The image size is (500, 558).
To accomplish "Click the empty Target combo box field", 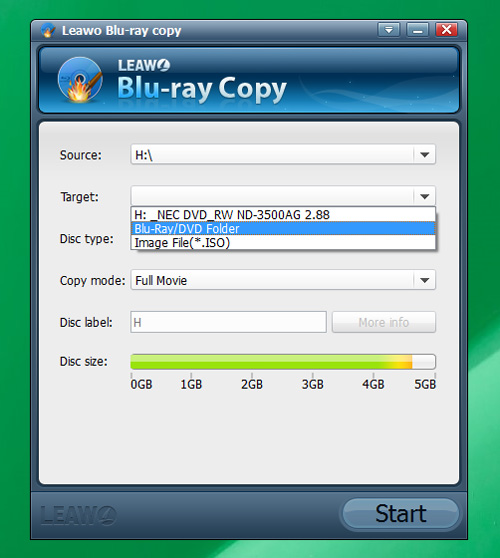I will [x=283, y=196].
